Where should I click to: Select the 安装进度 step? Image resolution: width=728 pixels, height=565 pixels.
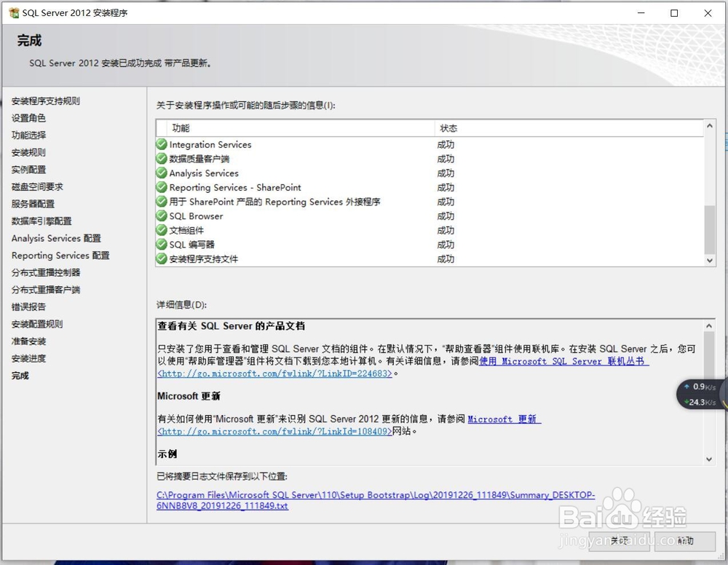coord(28,358)
